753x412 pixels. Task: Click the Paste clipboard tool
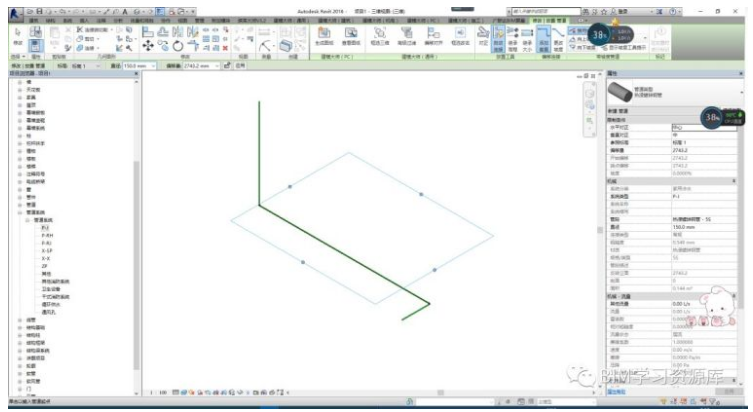pyautogui.click(x=54, y=36)
